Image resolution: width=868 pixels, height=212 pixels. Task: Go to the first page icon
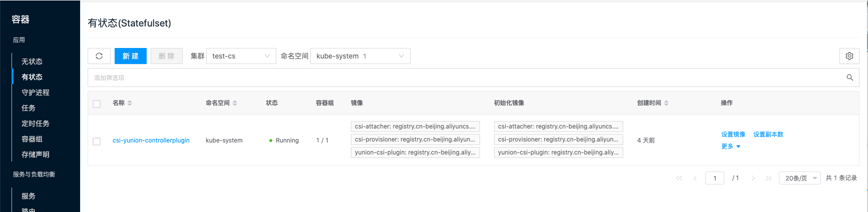pyautogui.click(x=679, y=178)
